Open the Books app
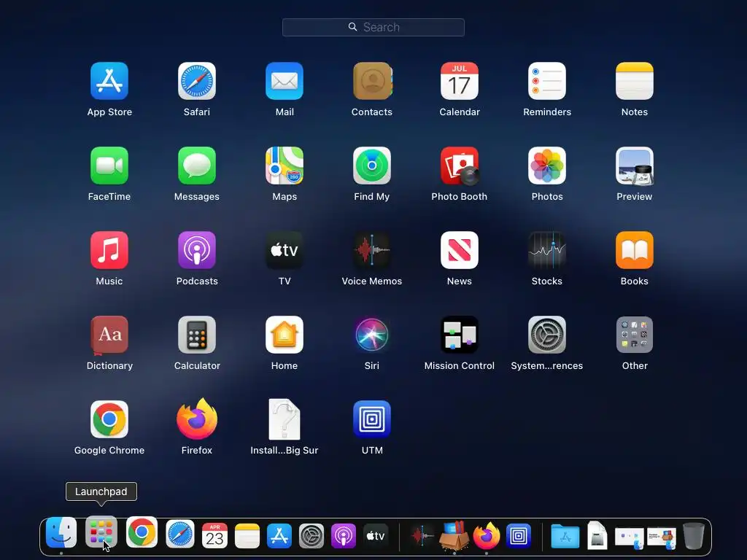The image size is (747, 560). tap(635, 250)
